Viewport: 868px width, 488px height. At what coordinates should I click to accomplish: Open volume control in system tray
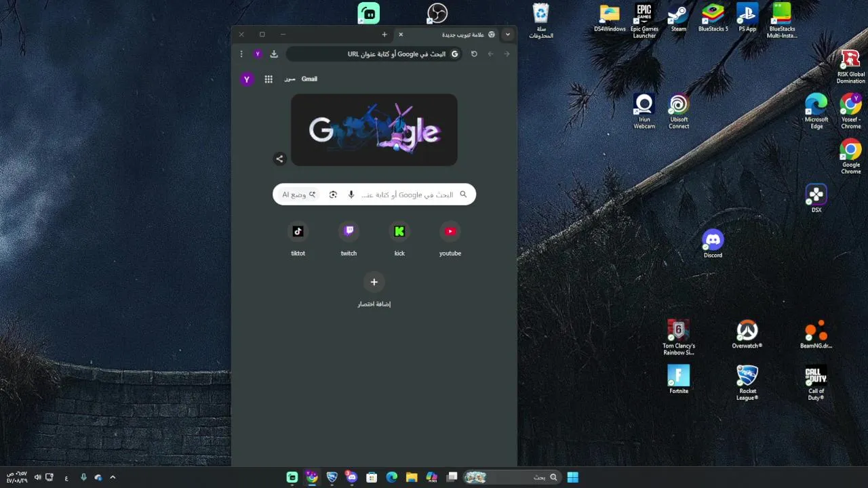tap(37, 477)
